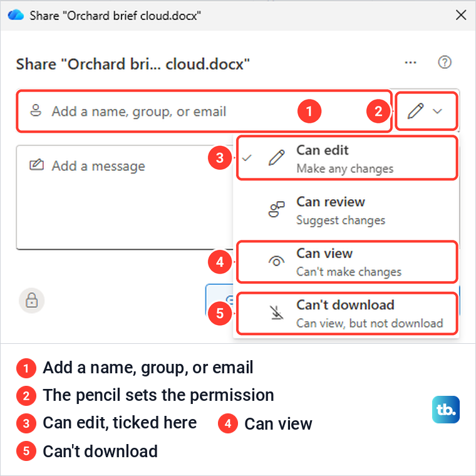Click the person icon in name field
Screen dimensions: 476x476
[x=36, y=110]
